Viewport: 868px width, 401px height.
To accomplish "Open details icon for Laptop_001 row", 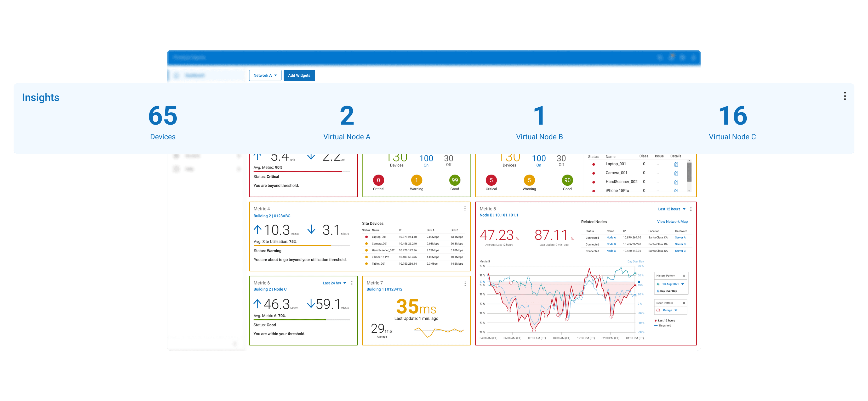I will (x=676, y=164).
